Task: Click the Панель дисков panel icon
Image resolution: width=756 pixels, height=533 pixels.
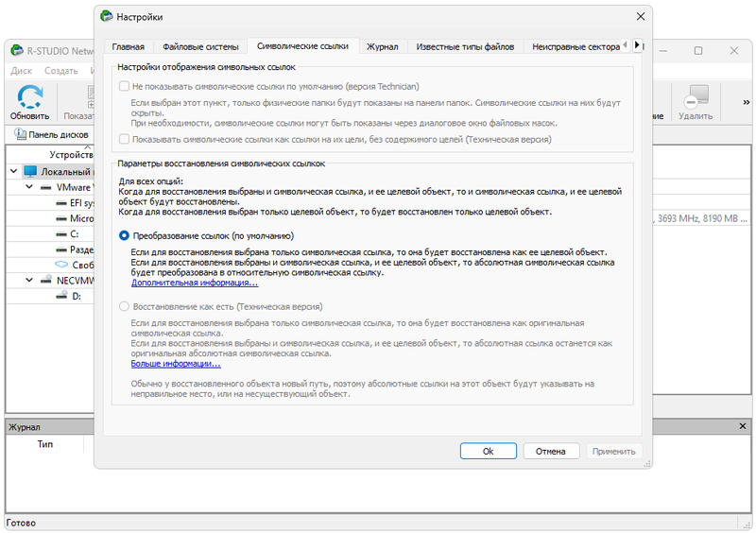Action: coord(20,134)
